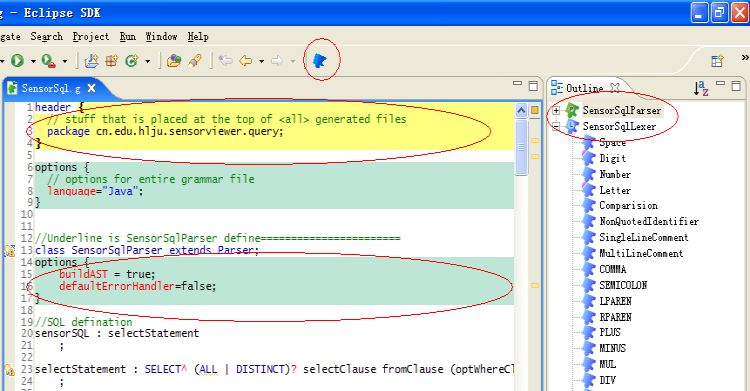
Task: Click the blue ANTLR toolbar icon
Action: click(320, 60)
